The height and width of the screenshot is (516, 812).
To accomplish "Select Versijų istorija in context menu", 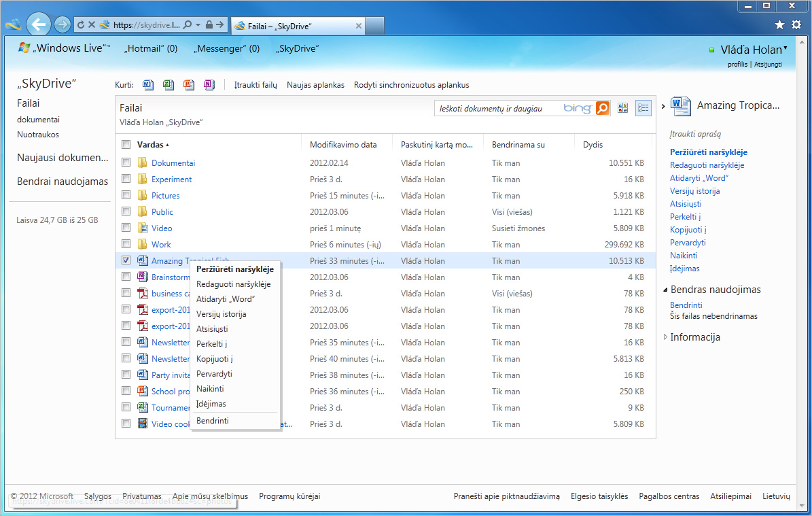I will click(221, 314).
